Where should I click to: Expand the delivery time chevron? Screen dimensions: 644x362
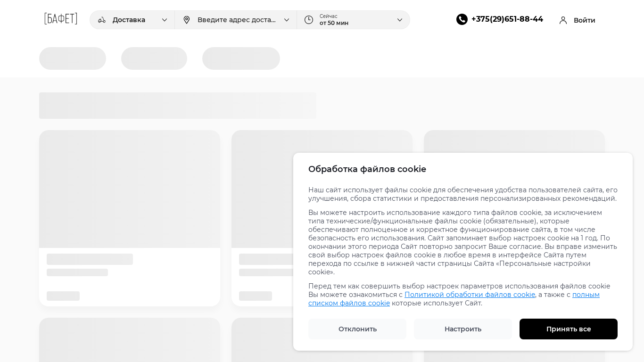(x=400, y=20)
